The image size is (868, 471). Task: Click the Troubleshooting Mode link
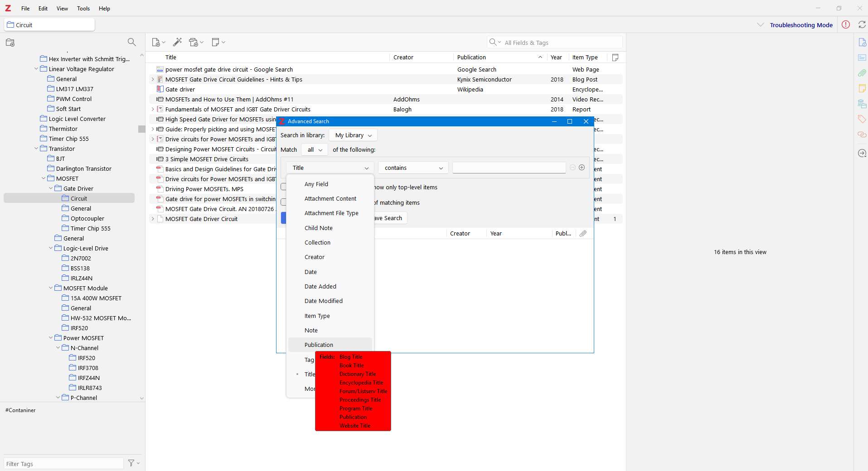click(801, 25)
